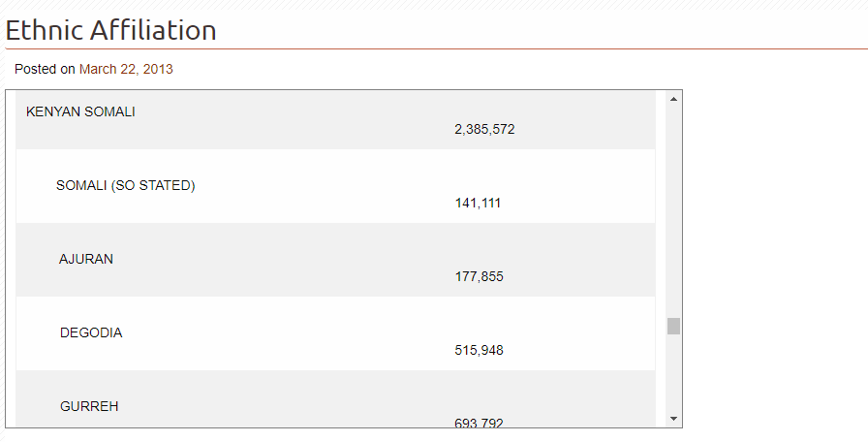This screenshot has height=442, width=868.
Task: Select the DEGODIA row label
Action: pos(91,332)
